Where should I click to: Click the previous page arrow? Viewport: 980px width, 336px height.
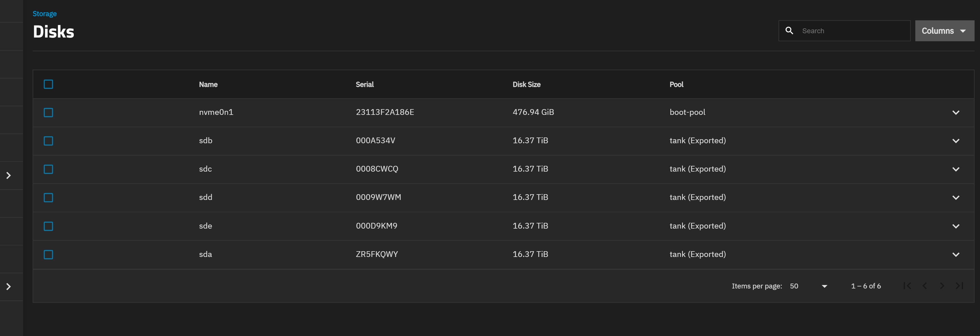[x=924, y=286]
